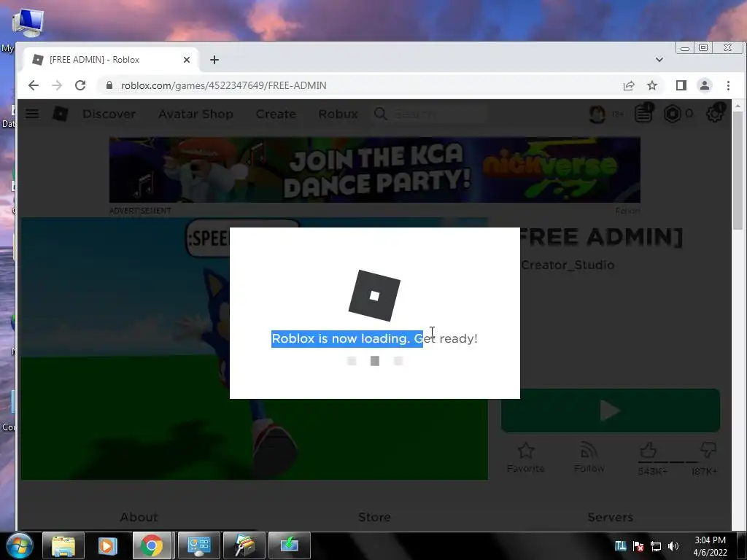Click the KCA Dance Party advertisement banner
747x560 pixels.
tap(375, 169)
